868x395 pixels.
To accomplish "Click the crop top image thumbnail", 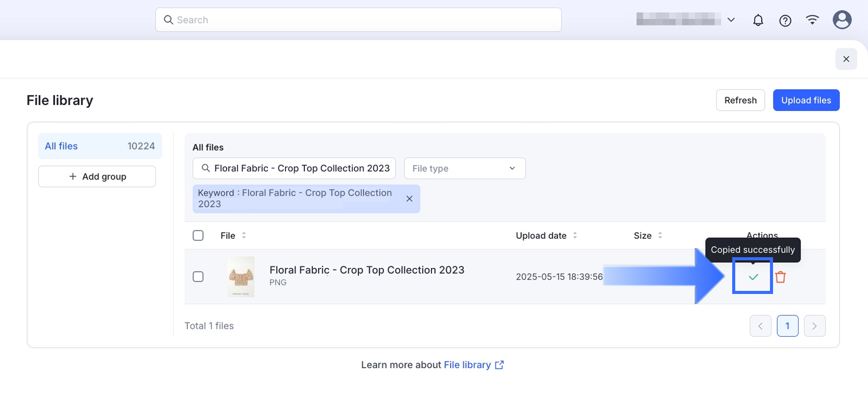I will click(241, 277).
